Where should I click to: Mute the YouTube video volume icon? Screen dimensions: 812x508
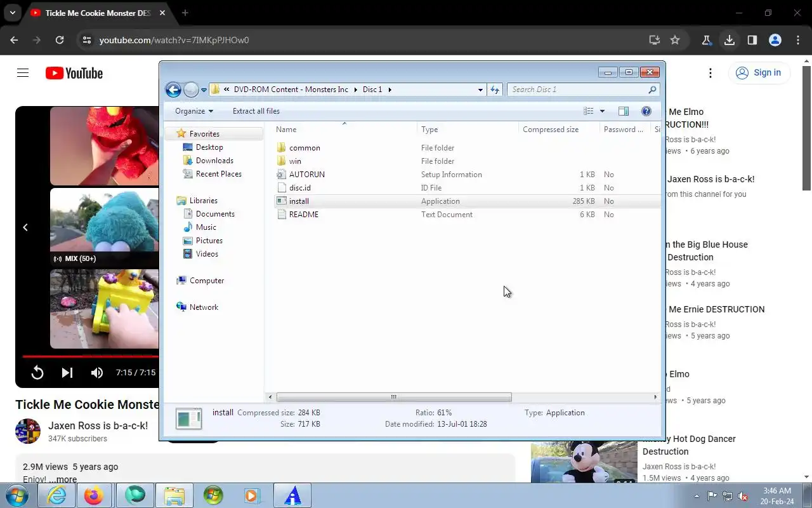pyautogui.click(x=97, y=373)
